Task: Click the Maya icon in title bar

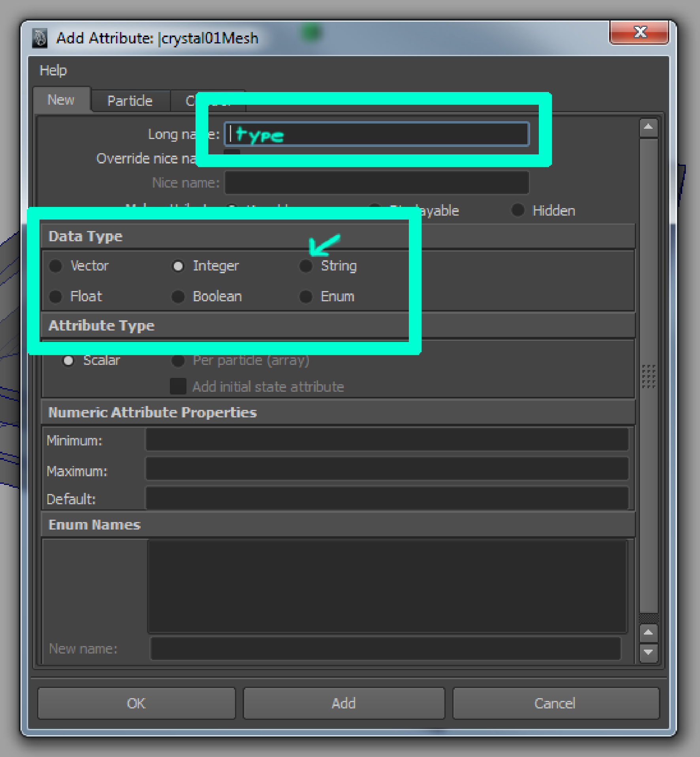Action: coord(40,38)
